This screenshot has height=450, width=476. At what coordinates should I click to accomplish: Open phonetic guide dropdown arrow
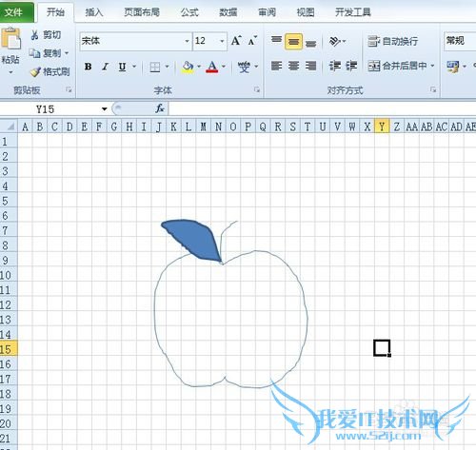(x=256, y=67)
